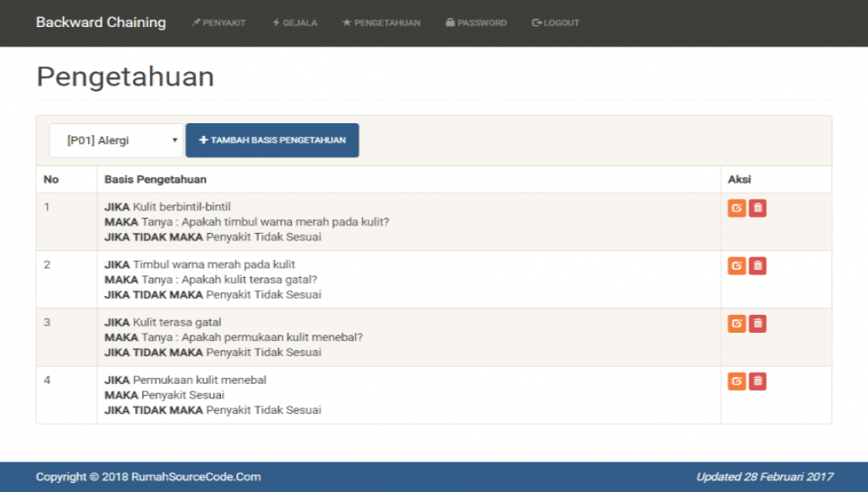The width and height of the screenshot is (868, 492).
Task: Edit rule 4 Permukaan kulit menebal
Action: click(x=737, y=381)
